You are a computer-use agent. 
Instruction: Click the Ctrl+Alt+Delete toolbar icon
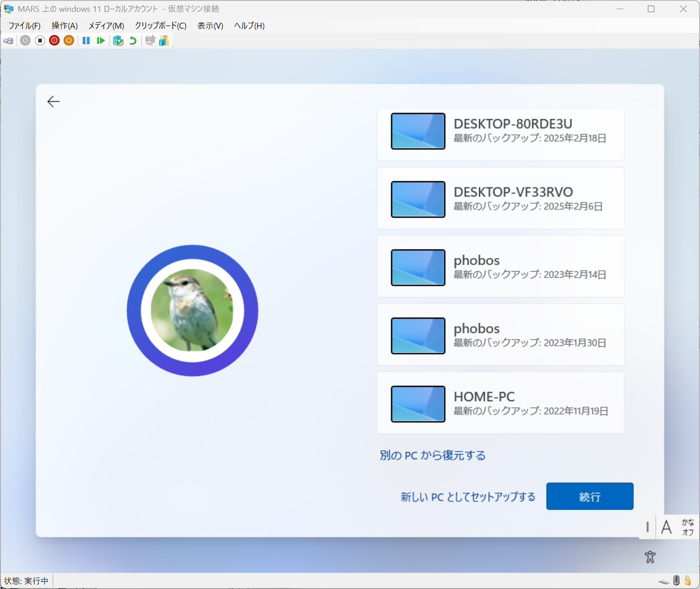(x=8, y=41)
